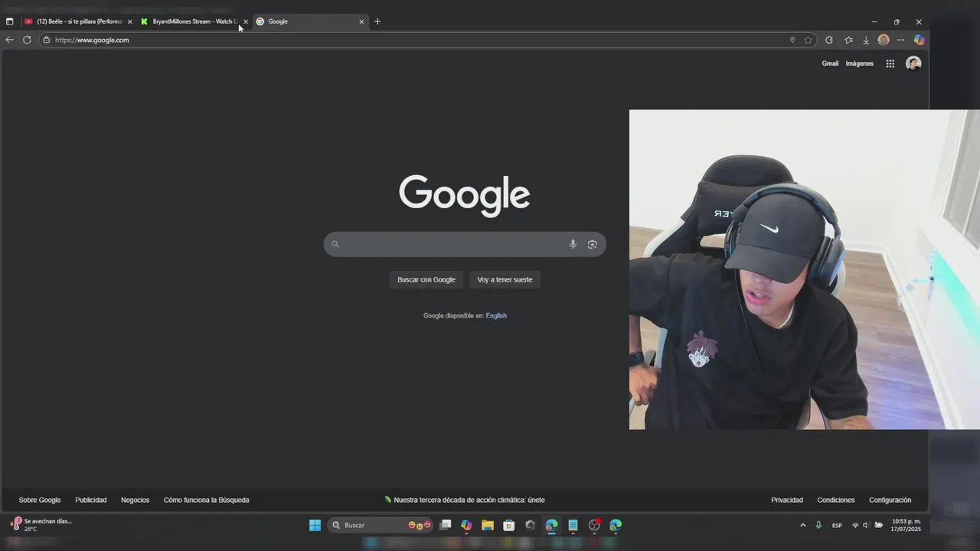This screenshot has height=551, width=980.
Task: Open the Imágenes link
Action: [x=859, y=64]
